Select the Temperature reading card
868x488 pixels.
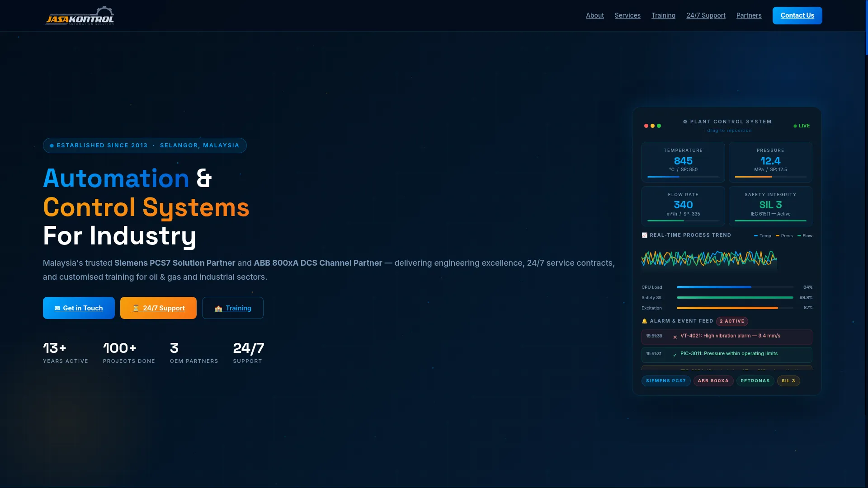[x=683, y=162]
